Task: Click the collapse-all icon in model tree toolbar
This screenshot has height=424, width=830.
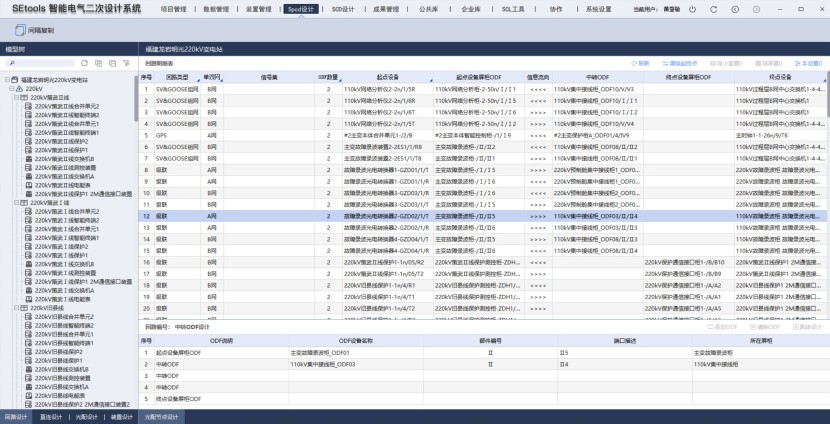Action: pyautogui.click(x=112, y=63)
